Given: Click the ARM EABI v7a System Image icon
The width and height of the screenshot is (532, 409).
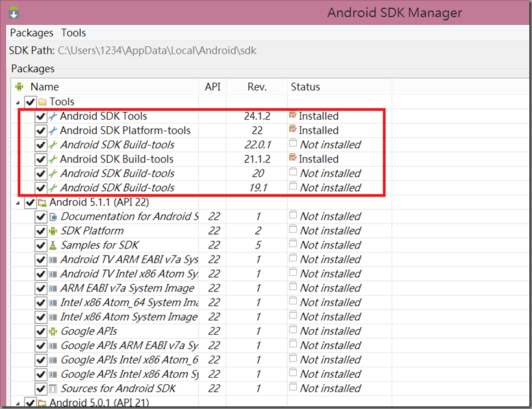Looking at the screenshot, I should (53, 288).
